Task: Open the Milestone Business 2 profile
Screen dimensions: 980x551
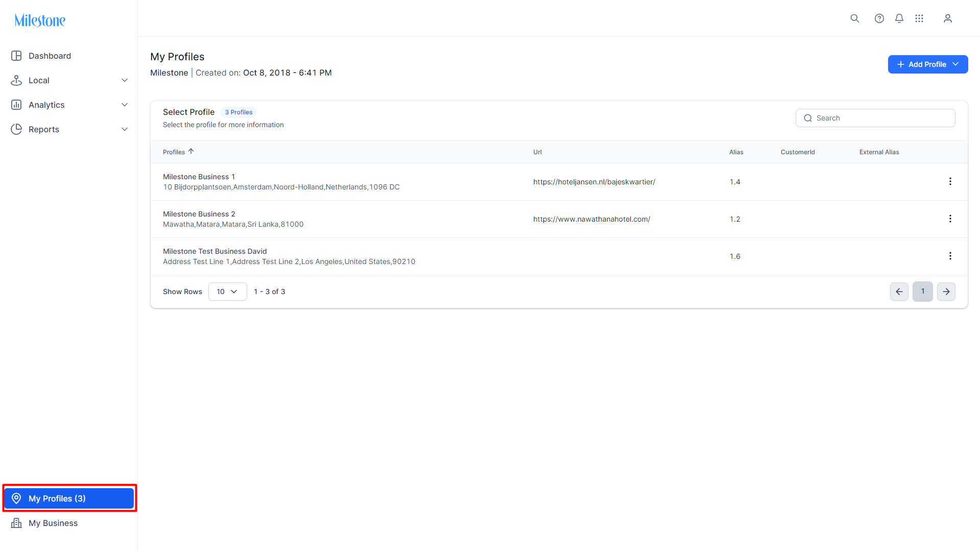Action: (x=199, y=214)
